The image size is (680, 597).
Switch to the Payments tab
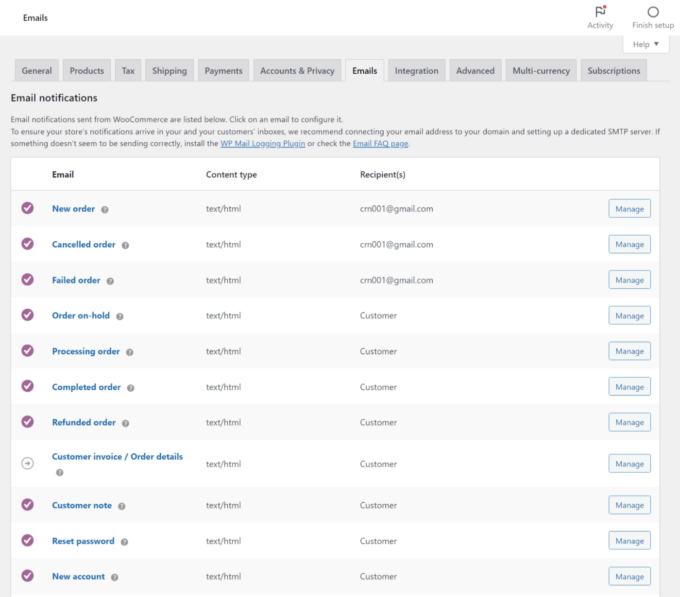[223, 71]
